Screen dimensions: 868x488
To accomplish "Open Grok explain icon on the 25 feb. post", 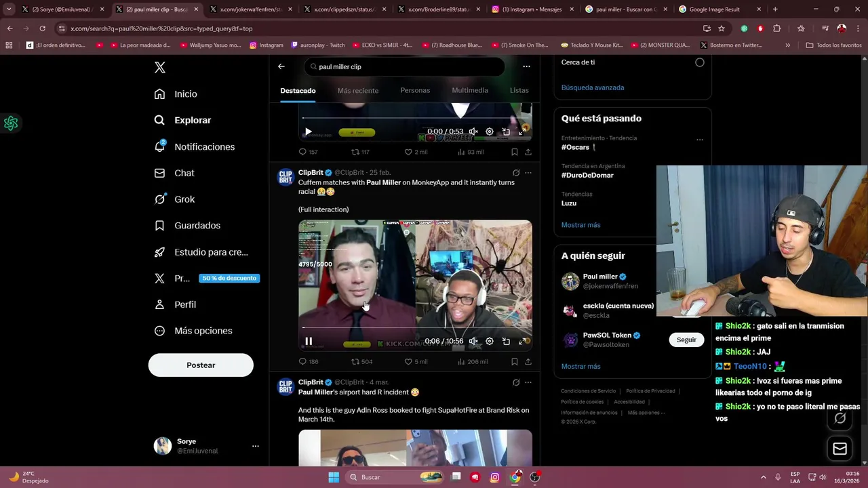I will [x=516, y=173].
